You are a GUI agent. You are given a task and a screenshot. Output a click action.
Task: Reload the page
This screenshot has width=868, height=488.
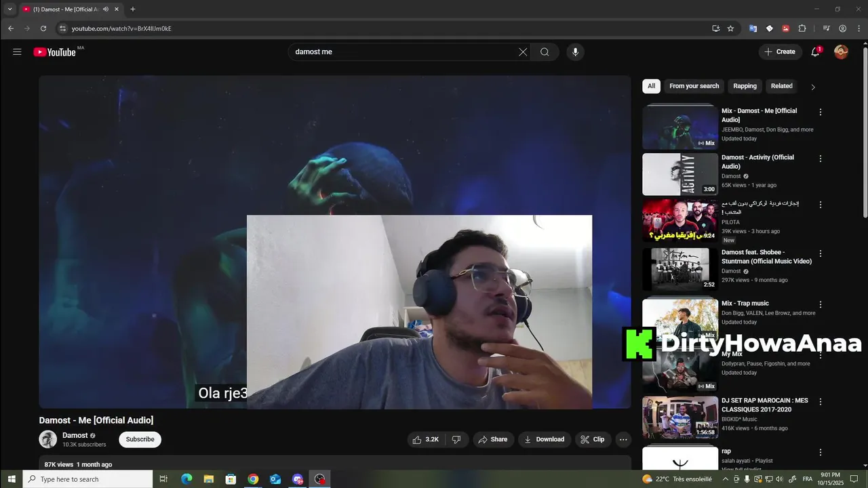(x=43, y=28)
